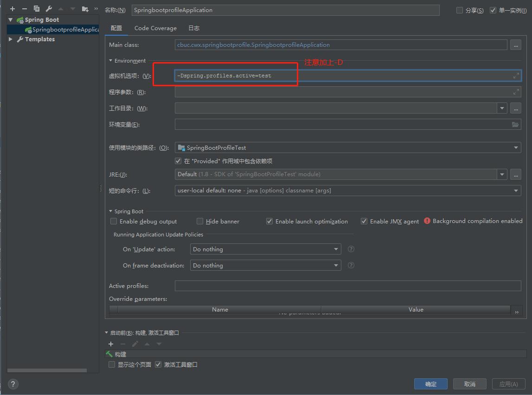Click VM options field with -Dspring.profiles.active=test
Screen dimensions: 532x395
(x=348, y=76)
